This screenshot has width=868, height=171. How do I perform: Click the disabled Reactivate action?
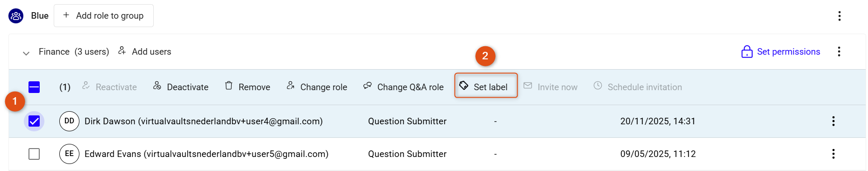[109, 87]
